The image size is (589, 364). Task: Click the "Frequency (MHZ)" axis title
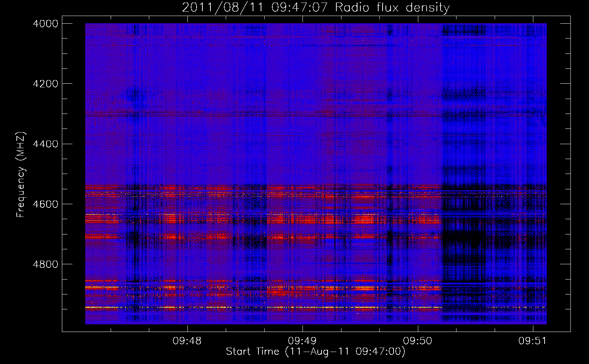coord(21,175)
